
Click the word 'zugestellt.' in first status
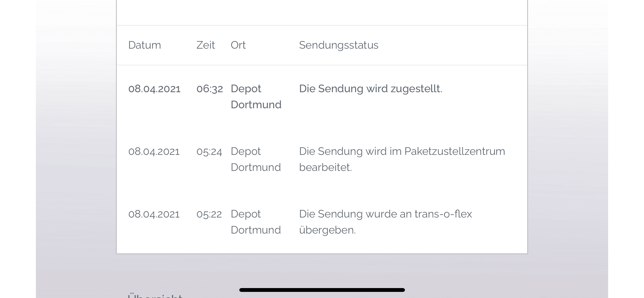416,89
